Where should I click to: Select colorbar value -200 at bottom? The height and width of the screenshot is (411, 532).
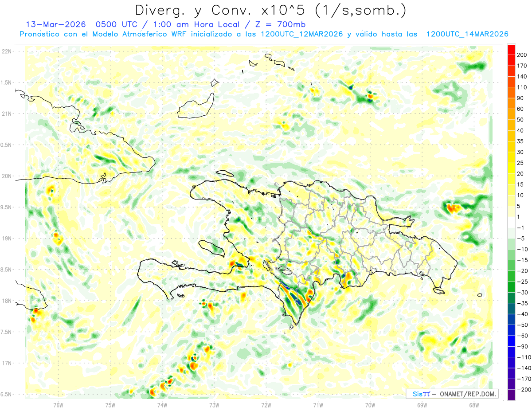coord(524,390)
